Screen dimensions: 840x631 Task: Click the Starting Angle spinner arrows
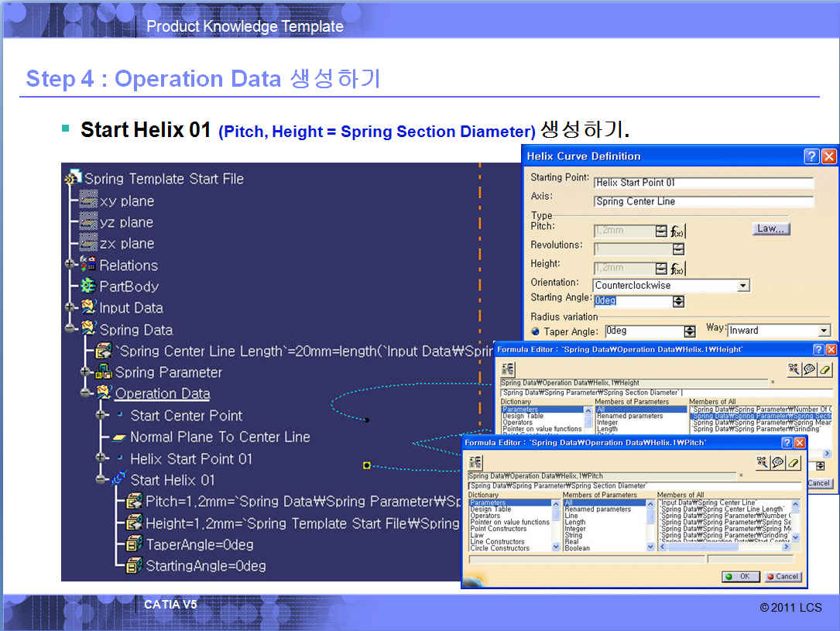678,300
